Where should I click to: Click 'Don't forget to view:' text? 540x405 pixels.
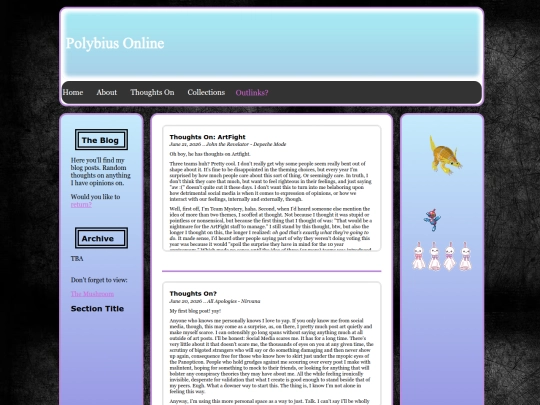click(99, 280)
